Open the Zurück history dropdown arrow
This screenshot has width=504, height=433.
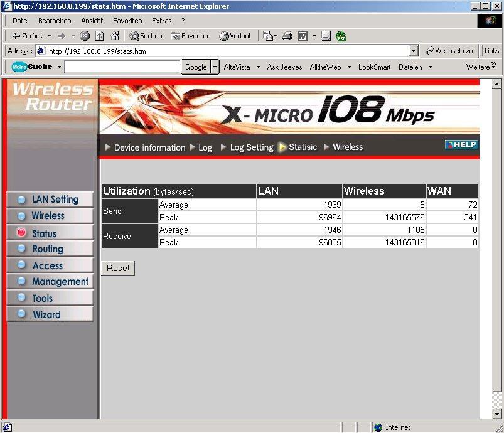(50, 36)
